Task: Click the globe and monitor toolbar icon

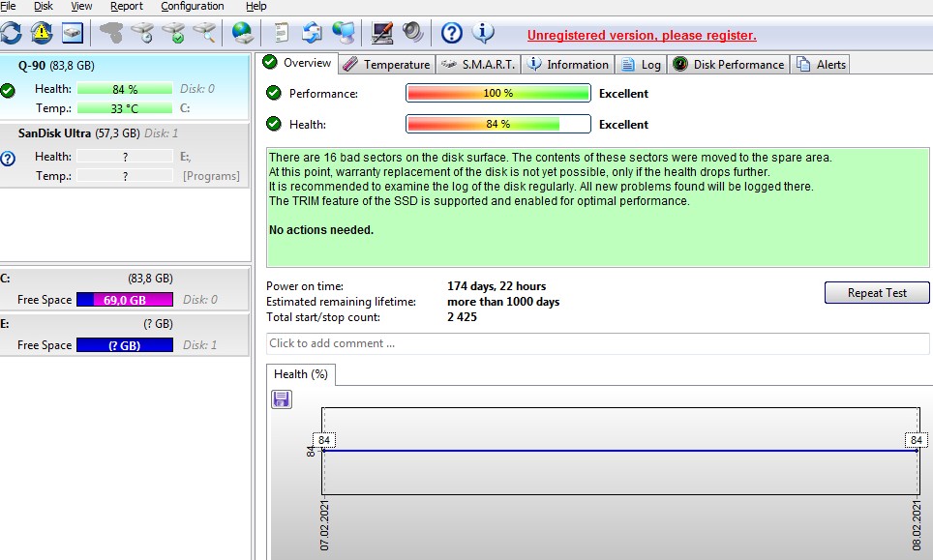Action: [344, 33]
